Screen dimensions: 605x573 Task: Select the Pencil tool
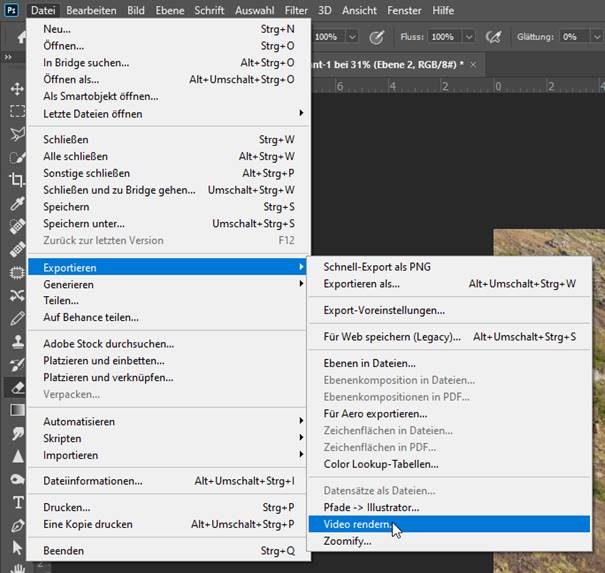pyautogui.click(x=17, y=319)
